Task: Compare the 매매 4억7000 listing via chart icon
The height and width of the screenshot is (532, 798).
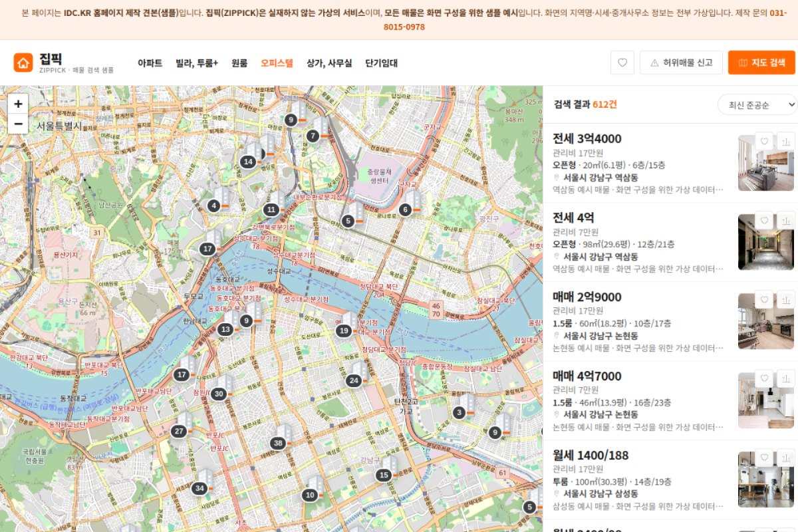Action: (x=785, y=379)
